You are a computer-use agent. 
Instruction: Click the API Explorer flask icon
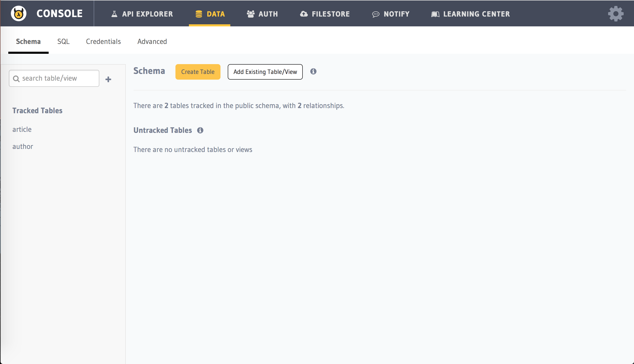(x=114, y=14)
